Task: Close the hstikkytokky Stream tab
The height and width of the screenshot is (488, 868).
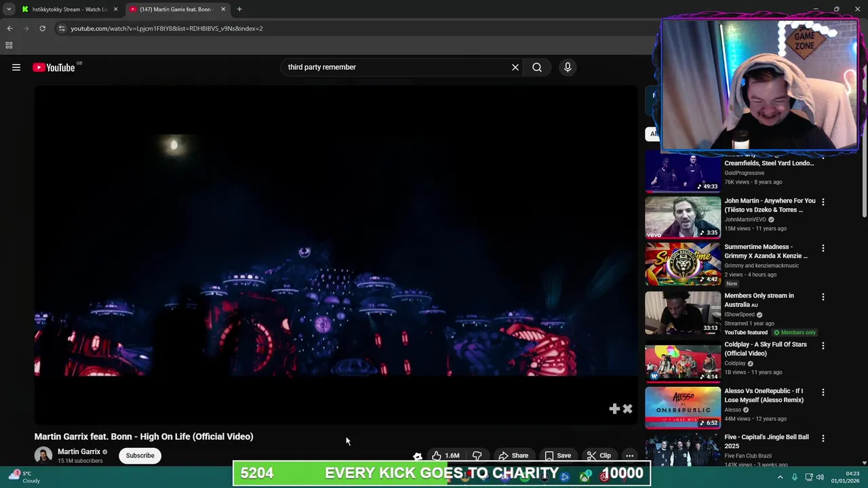Action: (115, 9)
